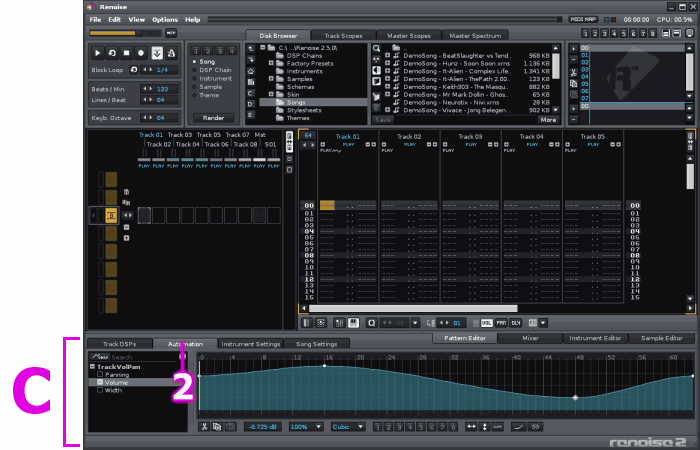Click the pattern editor horizontal scrollbar

(x=413, y=308)
